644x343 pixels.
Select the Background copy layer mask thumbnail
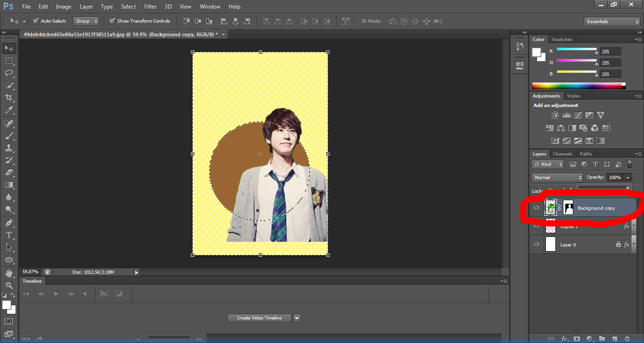pos(569,208)
